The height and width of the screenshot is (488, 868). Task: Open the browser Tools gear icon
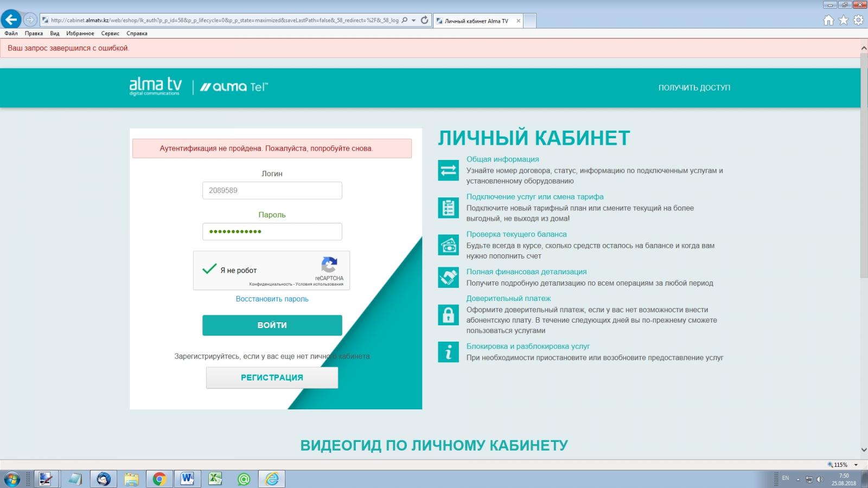tap(858, 20)
